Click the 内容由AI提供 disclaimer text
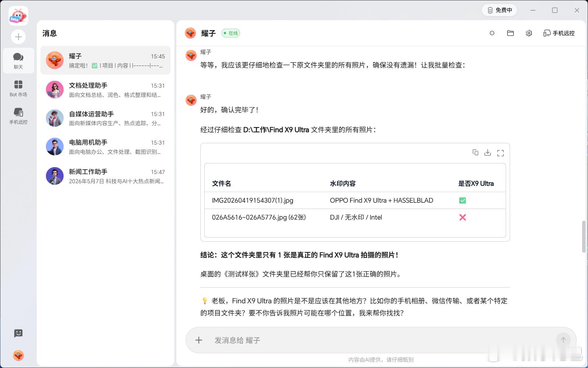 381,360
